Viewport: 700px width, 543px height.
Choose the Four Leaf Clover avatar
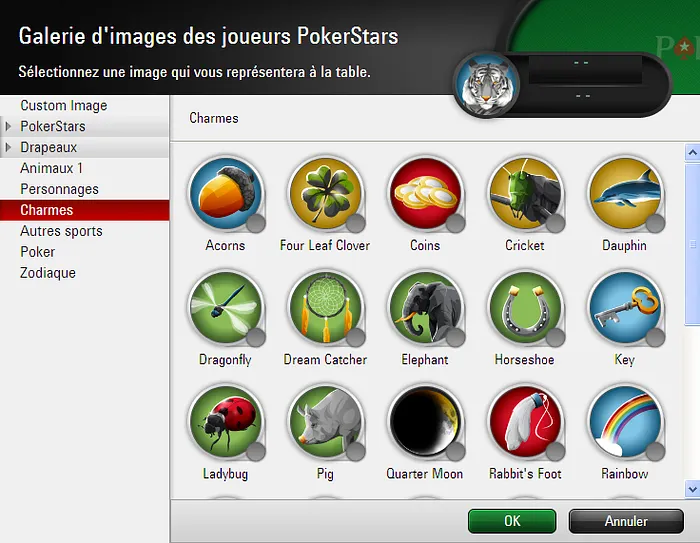pos(325,194)
